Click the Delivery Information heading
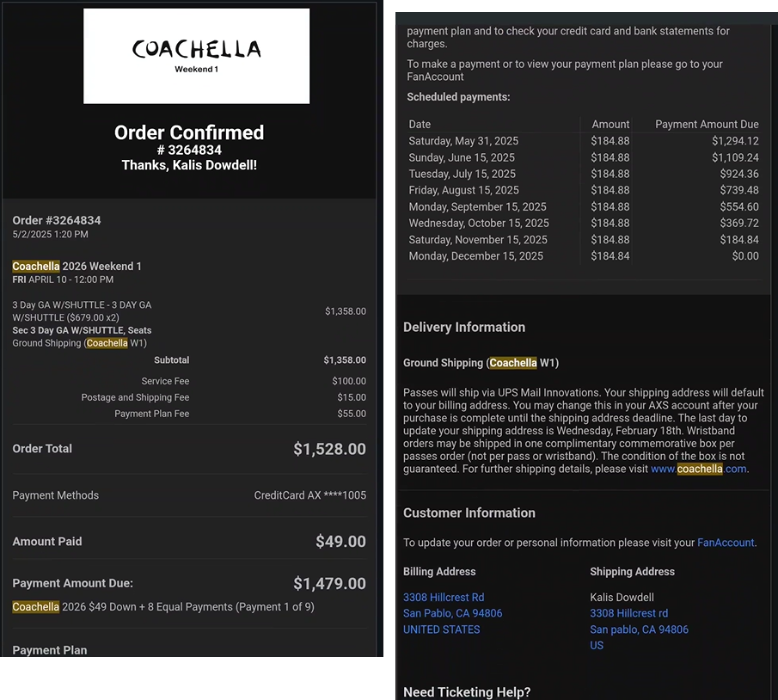The image size is (778, 700). 464,327
